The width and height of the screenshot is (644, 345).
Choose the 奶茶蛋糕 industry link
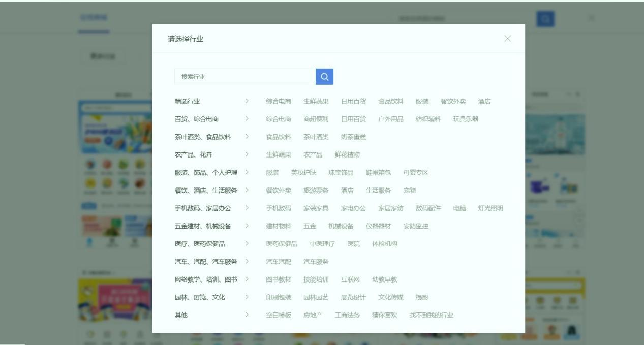pyautogui.click(x=353, y=137)
